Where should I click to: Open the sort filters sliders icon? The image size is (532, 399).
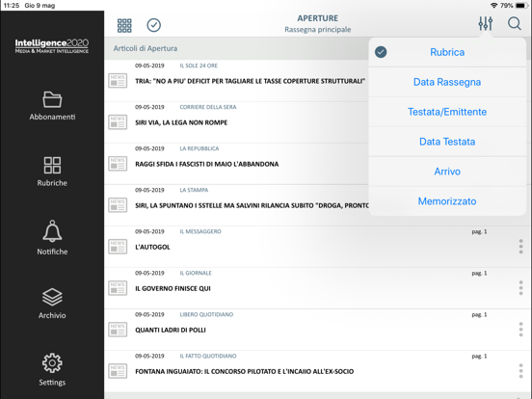click(x=486, y=24)
